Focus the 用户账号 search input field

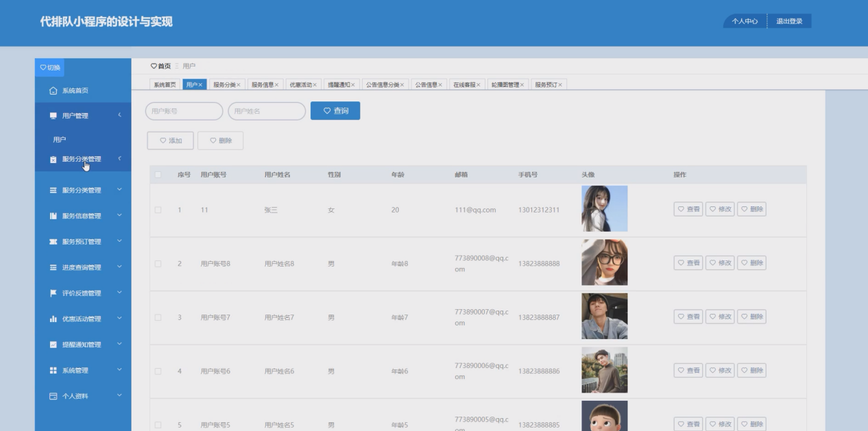point(184,111)
